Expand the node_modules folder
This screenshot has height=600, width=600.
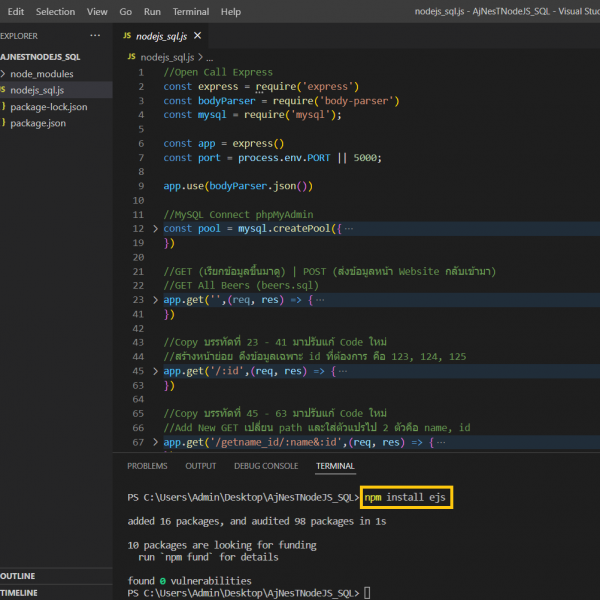(x=40, y=74)
